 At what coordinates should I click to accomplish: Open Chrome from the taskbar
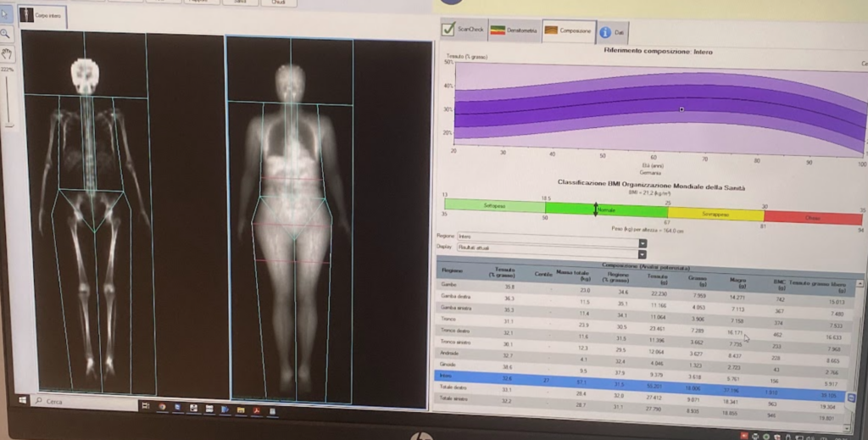pos(162,407)
